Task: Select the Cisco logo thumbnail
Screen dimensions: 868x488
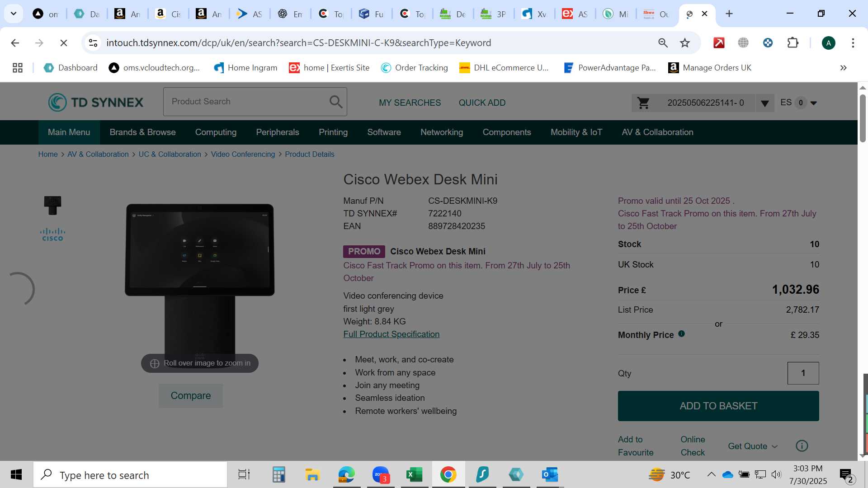Action: (x=52, y=235)
